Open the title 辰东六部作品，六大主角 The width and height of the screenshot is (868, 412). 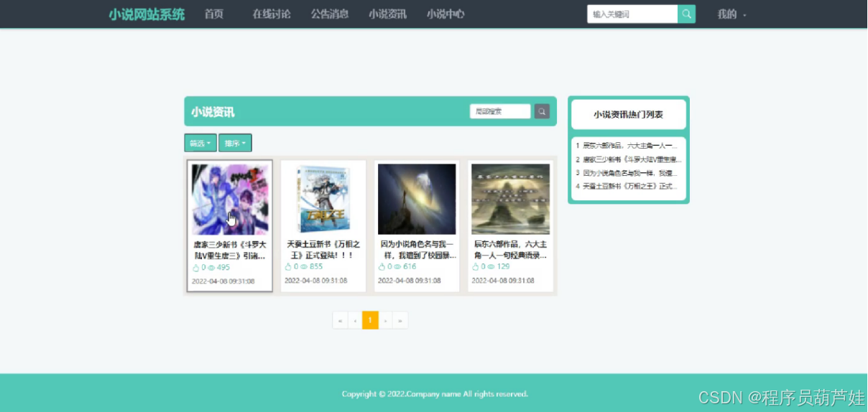pyautogui.click(x=510, y=249)
